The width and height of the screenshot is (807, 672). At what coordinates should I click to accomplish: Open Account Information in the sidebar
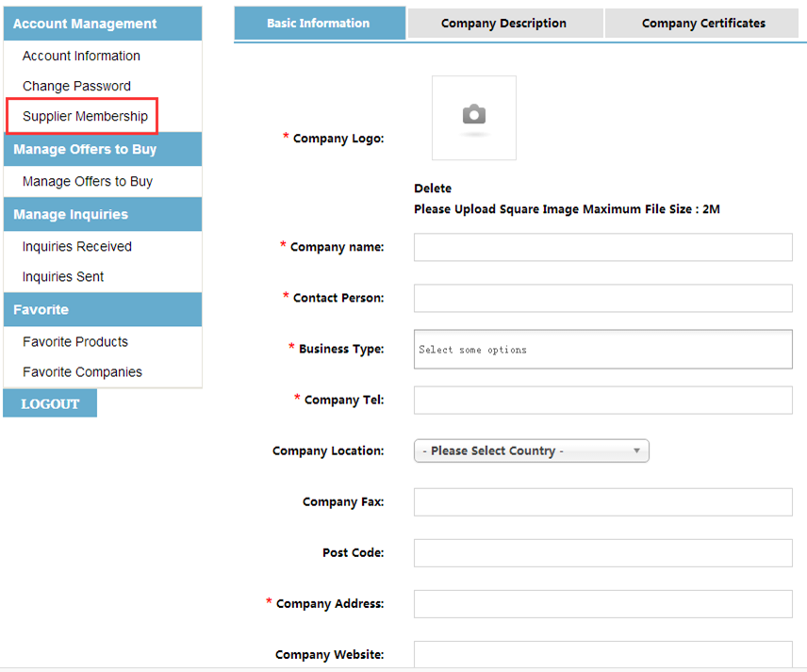[81, 56]
